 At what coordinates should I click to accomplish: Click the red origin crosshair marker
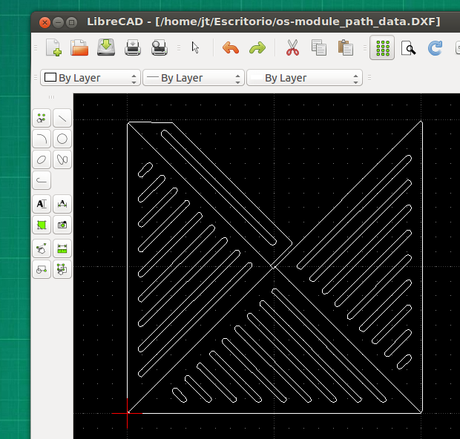point(127,413)
